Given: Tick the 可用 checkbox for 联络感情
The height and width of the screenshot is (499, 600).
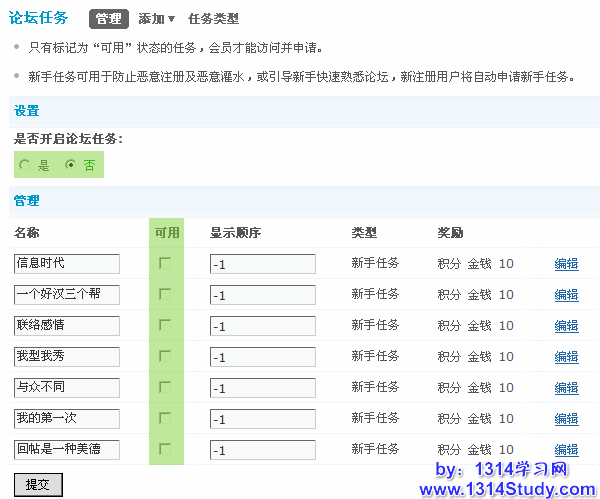Looking at the screenshot, I should [165, 325].
